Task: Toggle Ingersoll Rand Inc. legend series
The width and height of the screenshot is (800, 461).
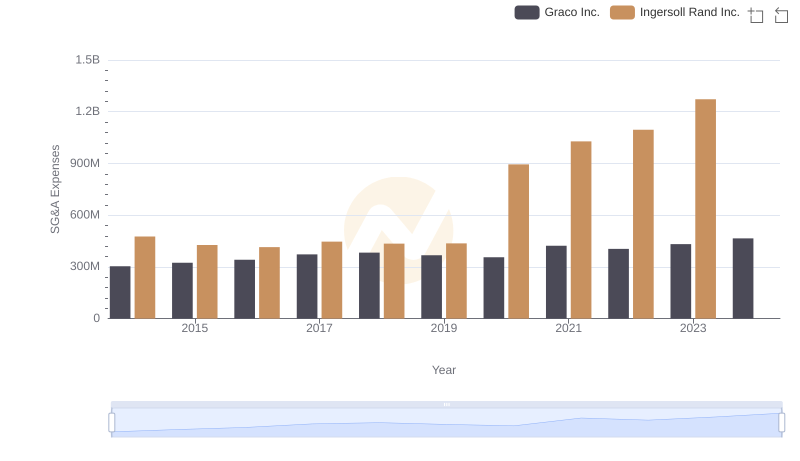Action: 674,12
